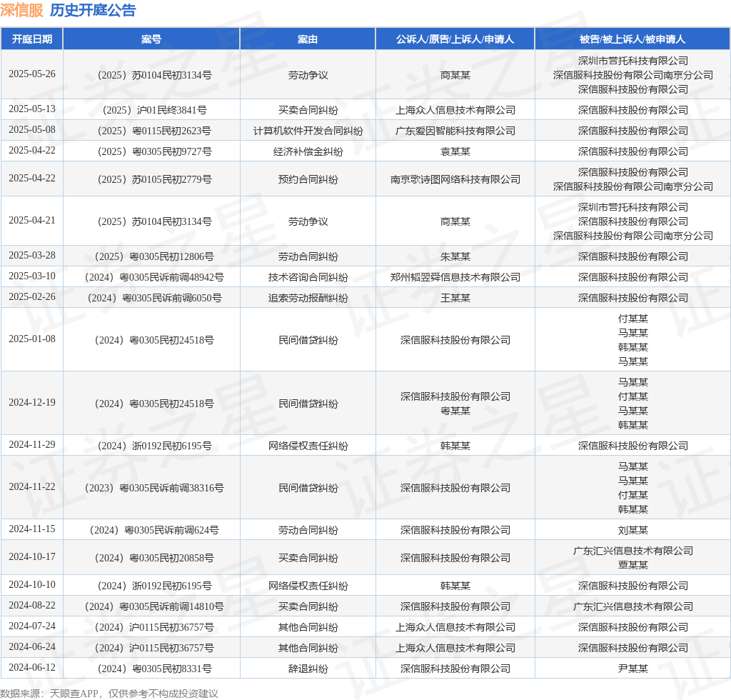This screenshot has height=700, width=731.
Task: Click the date cell 2024-10-17
Action: point(31,557)
